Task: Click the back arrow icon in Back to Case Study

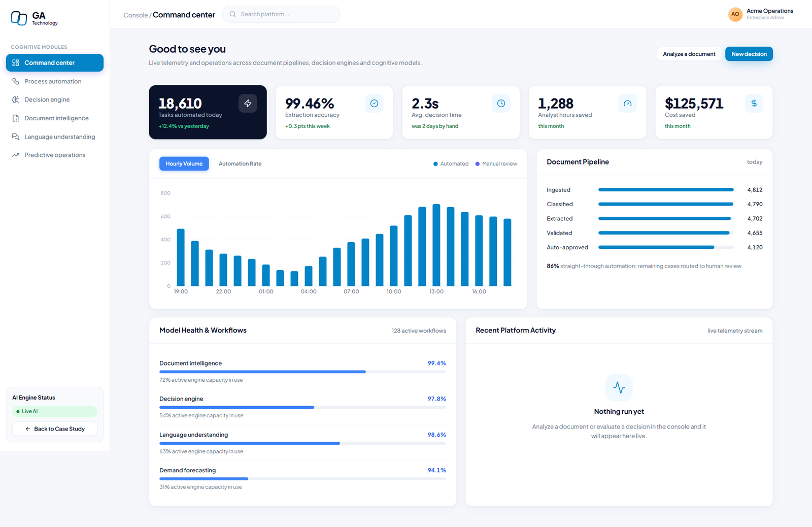Action: coord(28,429)
